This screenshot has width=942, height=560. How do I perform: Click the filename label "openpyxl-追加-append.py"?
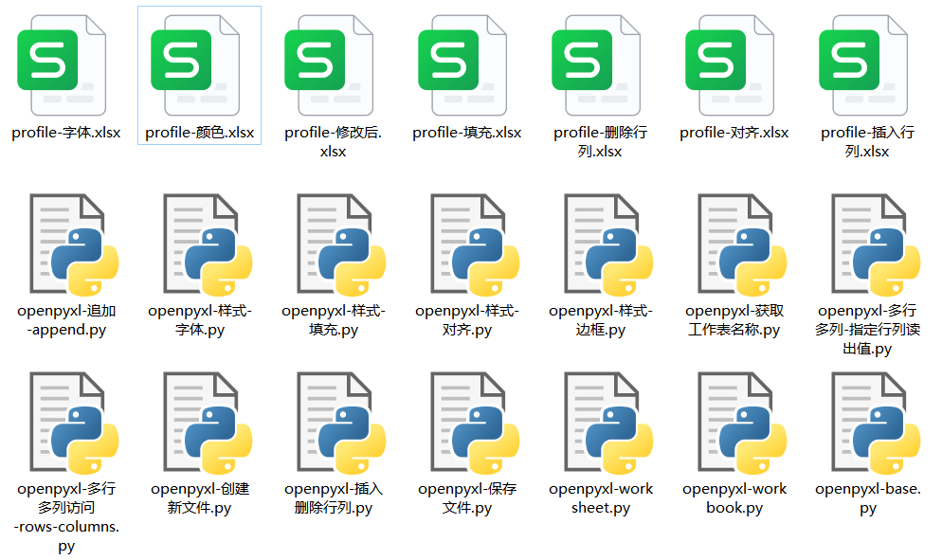pos(66,320)
